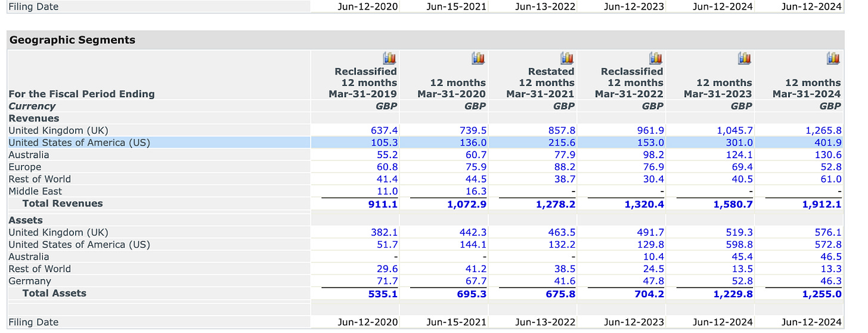Open US assets value 598.8
868x333 pixels.
(739, 245)
